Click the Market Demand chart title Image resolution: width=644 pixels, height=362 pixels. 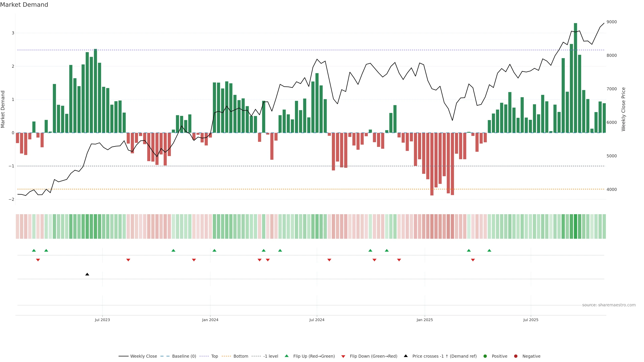pyautogui.click(x=24, y=5)
